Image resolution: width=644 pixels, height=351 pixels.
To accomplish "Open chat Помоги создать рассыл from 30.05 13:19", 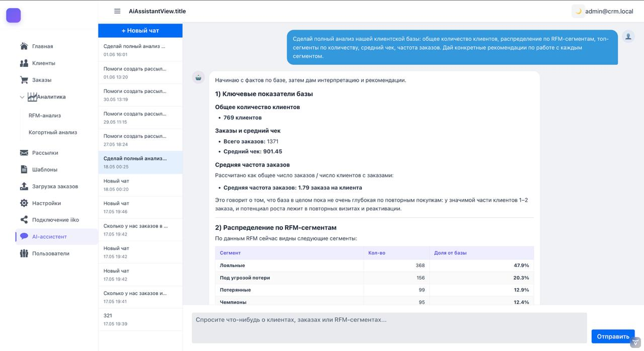I will (x=140, y=95).
